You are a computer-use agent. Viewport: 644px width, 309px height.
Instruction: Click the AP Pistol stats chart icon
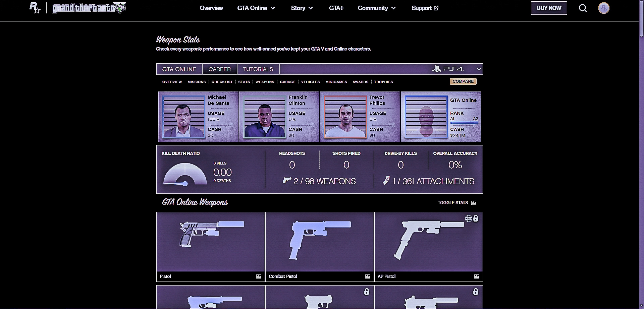coord(477,276)
